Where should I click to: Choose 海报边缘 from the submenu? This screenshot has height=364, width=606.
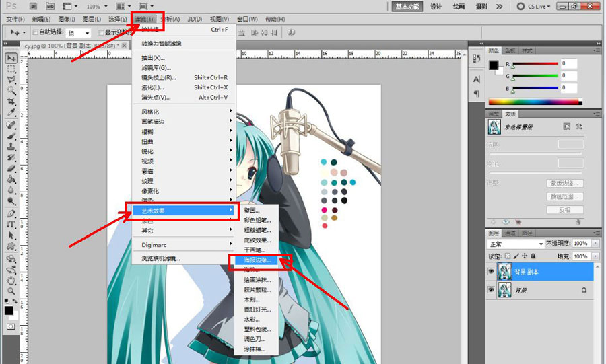[x=257, y=260]
